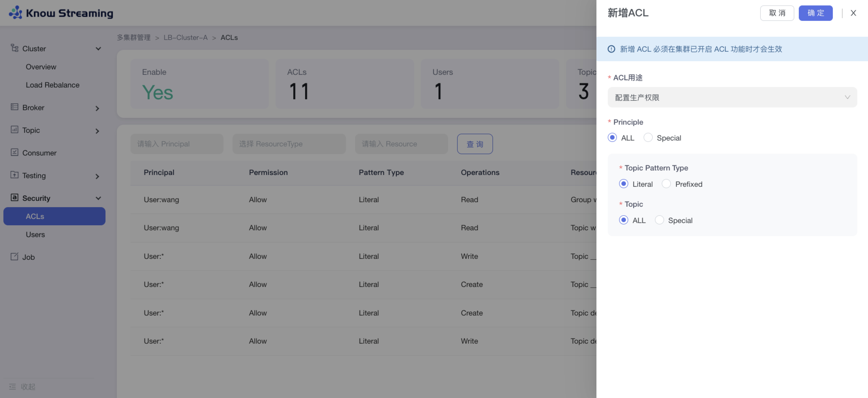Open Users under Security
The height and width of the screenshot is (398, 868).
click(x=35, y=234)
